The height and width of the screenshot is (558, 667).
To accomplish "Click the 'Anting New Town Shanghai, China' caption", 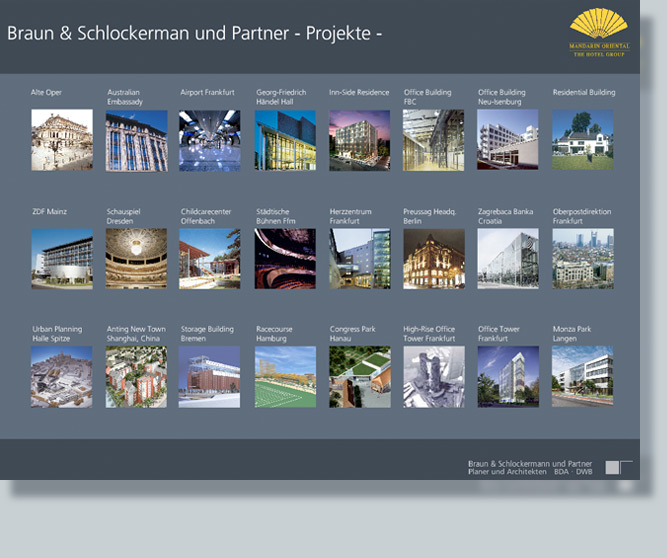I will pos(136,333).
